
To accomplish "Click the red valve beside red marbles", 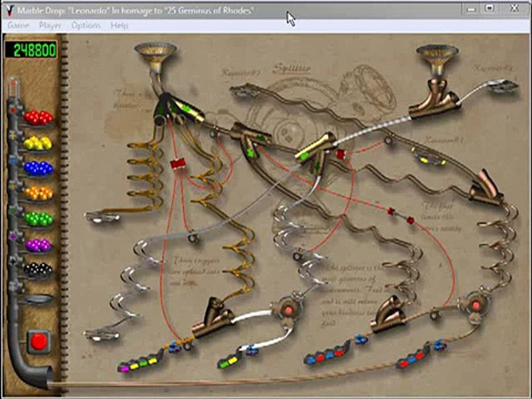I will 13,110.
